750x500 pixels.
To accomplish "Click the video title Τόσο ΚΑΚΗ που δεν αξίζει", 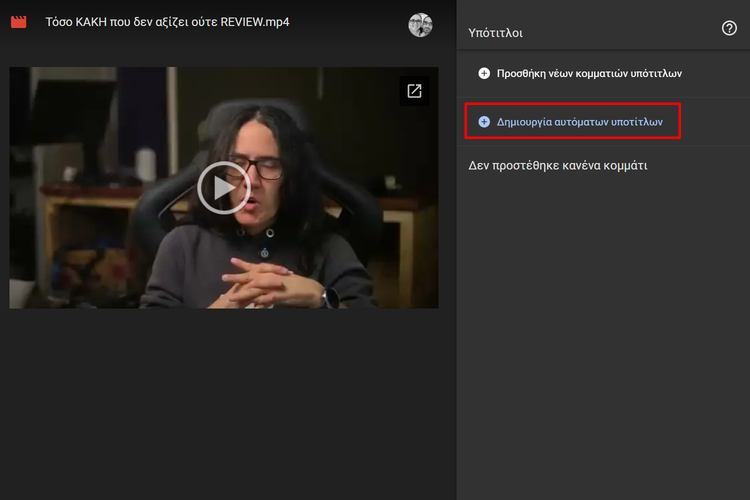I will (167, 22).
